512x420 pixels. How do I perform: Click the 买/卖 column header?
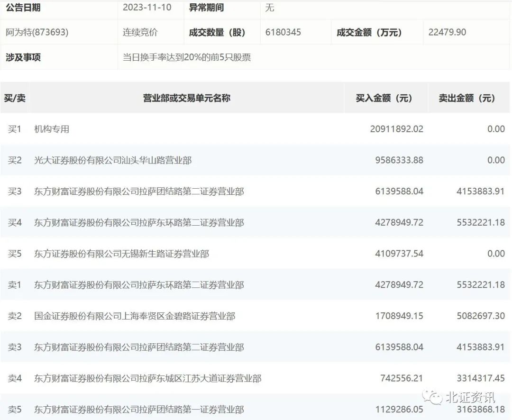click(15, 98)
